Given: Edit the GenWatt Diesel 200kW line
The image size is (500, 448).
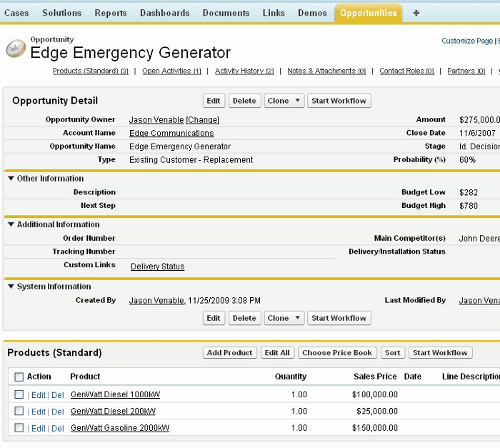Looking at the screenshot, I should [38, 412].
